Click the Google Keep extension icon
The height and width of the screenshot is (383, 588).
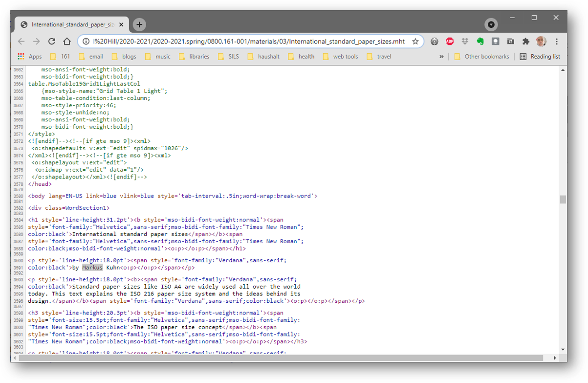click(x=496, y=42)
